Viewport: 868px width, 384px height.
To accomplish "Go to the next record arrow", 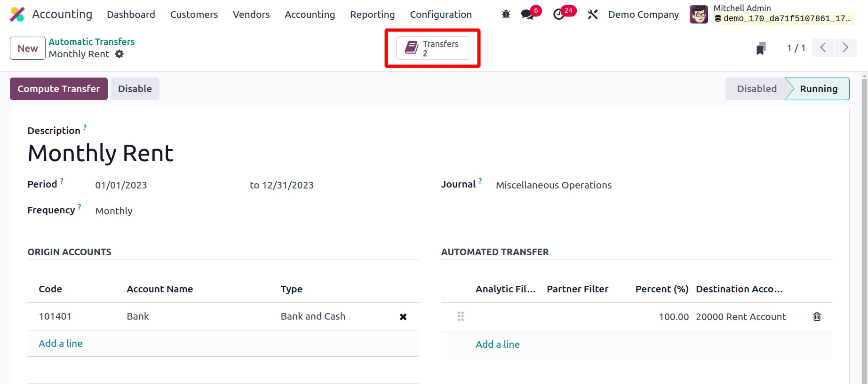I will (845, 48).
